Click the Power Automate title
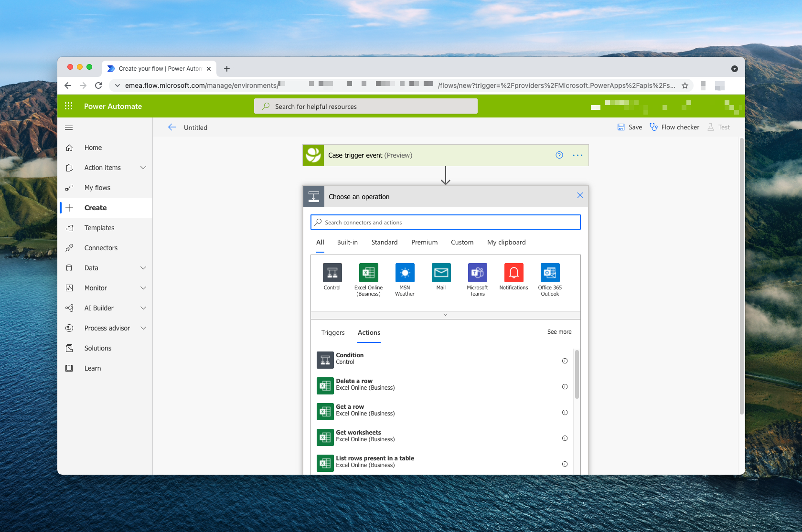The width and height of the screenshot is (802, 532). click(113, 106)
